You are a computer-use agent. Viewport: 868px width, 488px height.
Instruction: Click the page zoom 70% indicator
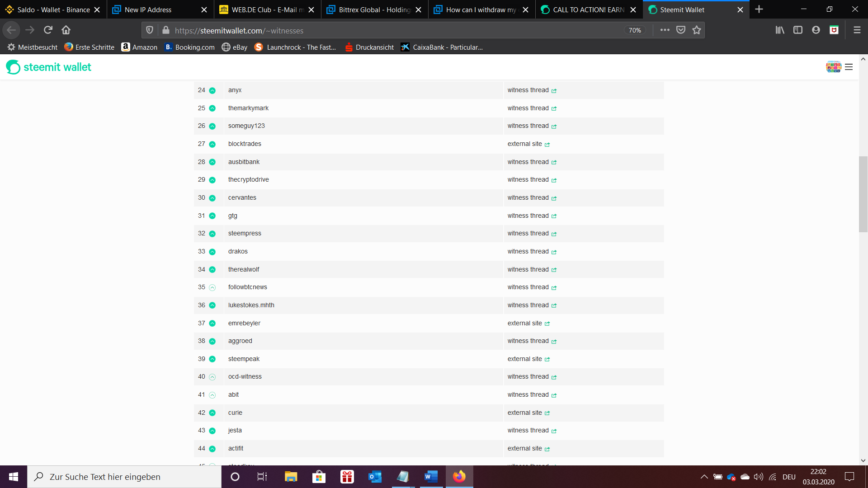click(635, 30)
